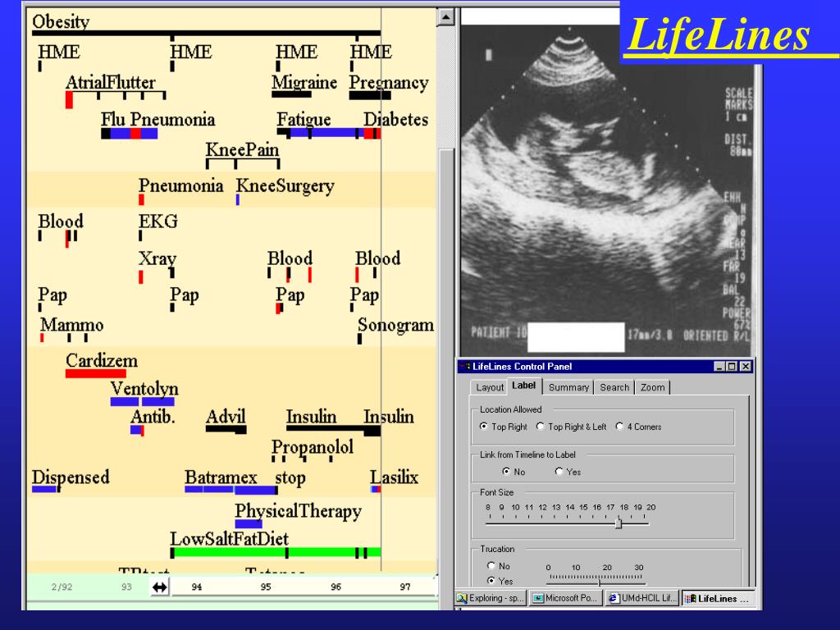
Task: Click the Font Size slider handle
Action: 619,523
